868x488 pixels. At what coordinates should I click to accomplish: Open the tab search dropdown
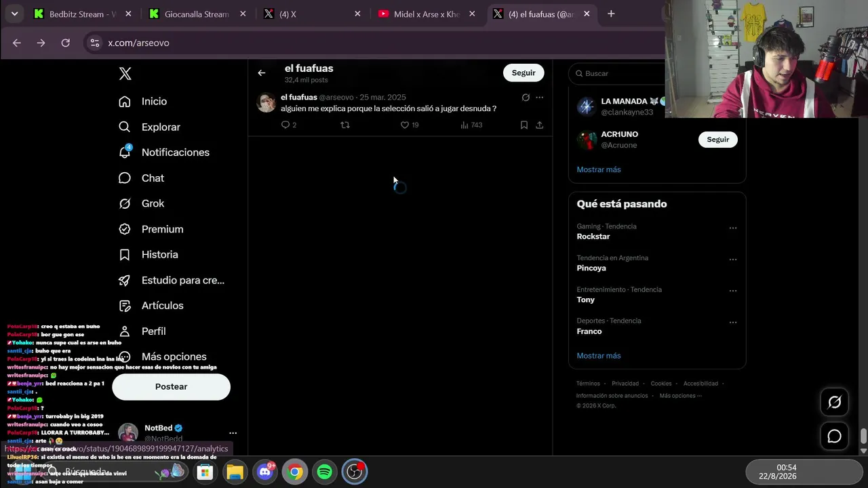click(14, 14)
